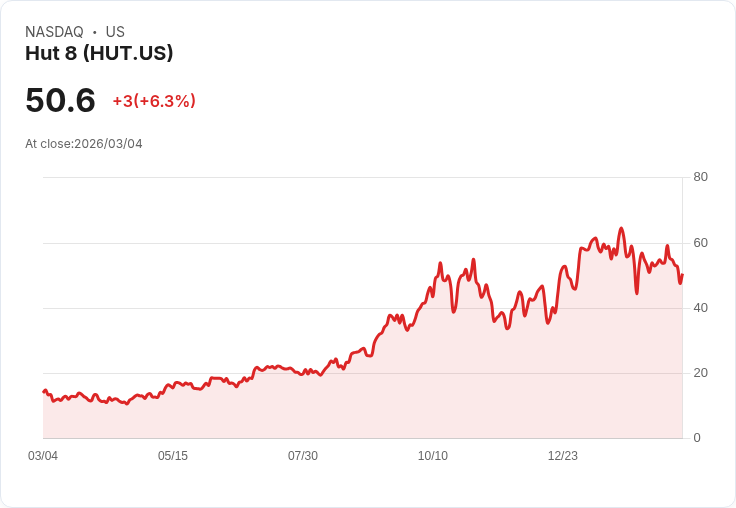Click the 05/15 date on x-axis
The height and width of the screenshot is (508, 736).
(x=173, y=455)
